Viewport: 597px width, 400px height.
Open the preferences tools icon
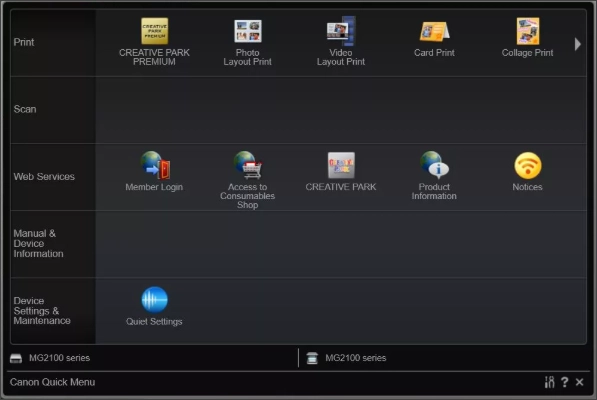tap(549, 382)
